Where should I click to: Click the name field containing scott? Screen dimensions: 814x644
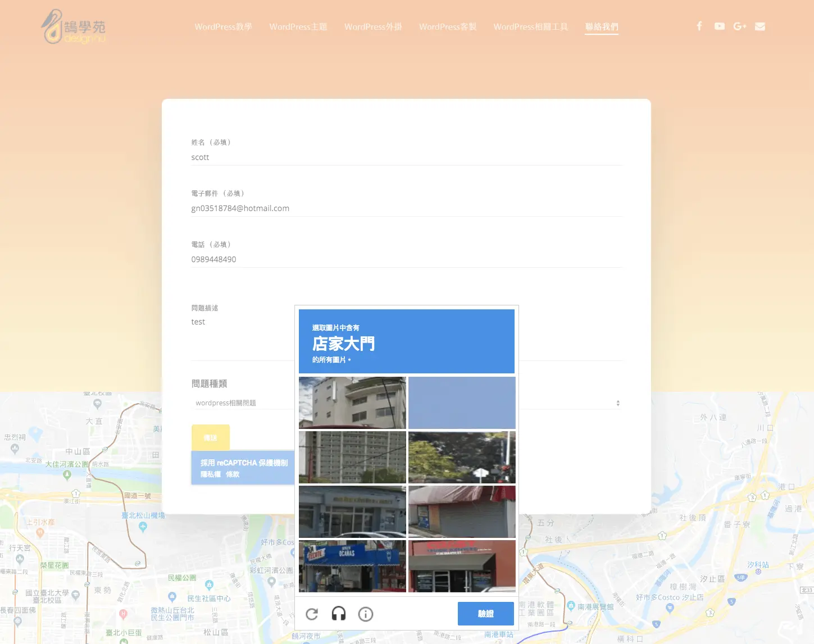pyautogui.click(x=407, y=157)
